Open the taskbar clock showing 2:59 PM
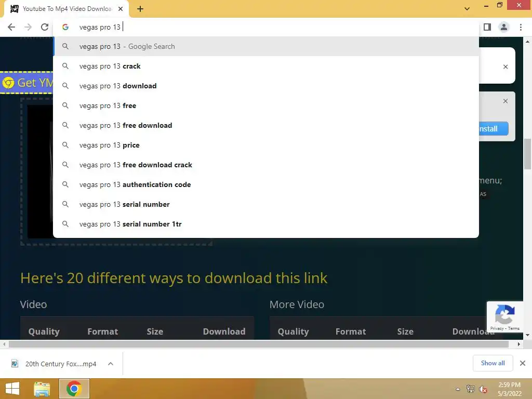 pyautogui.click(x=509, y=389)
